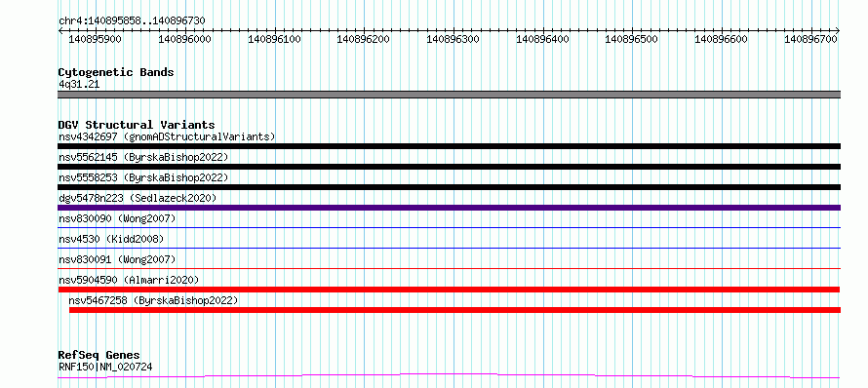Click the nsv4530 Kidd2008 label
Screen dimensions: 868x388
pyautogui.click(x=111, y=239)
